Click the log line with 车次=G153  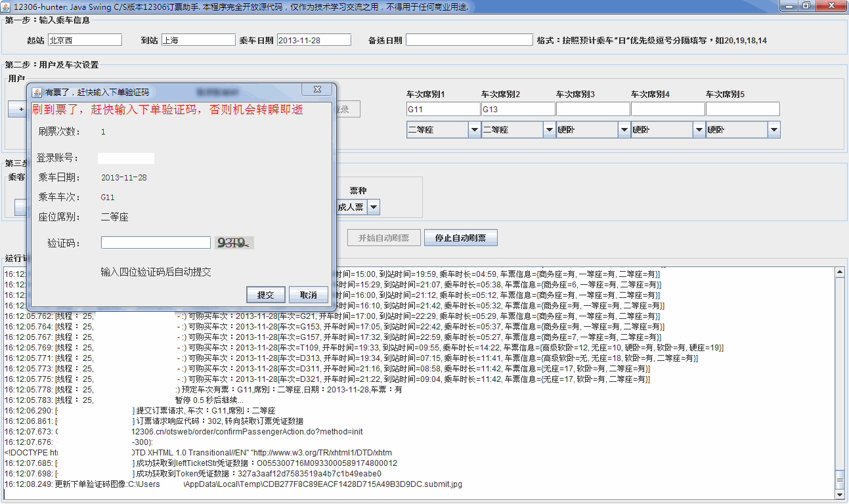coord(334,327)
